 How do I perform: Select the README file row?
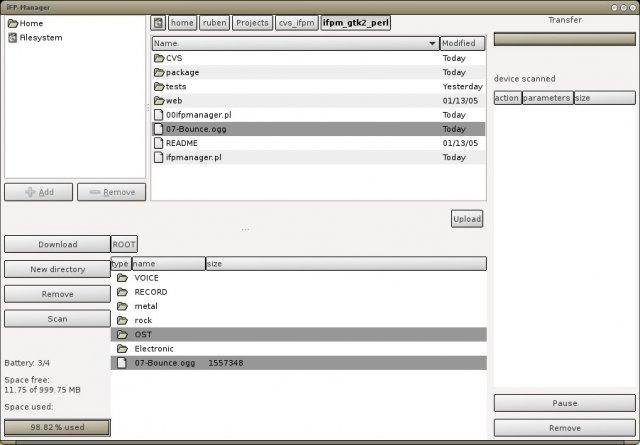tap(318, 143)
